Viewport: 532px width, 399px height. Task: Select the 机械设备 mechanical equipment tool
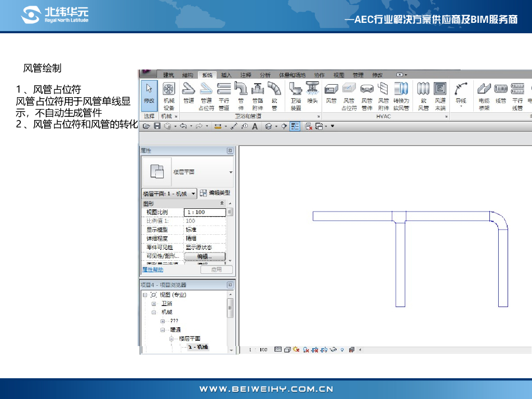(x=169, y=94)
